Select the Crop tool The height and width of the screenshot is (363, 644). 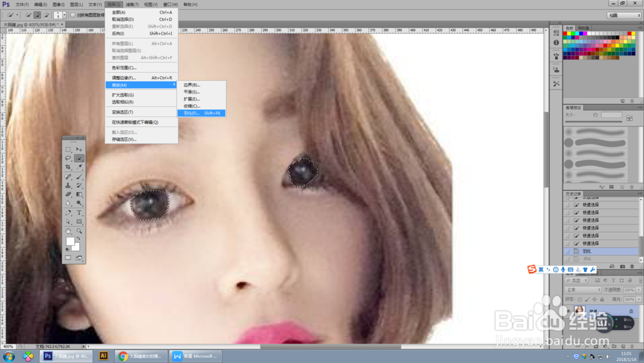[68, 168]
